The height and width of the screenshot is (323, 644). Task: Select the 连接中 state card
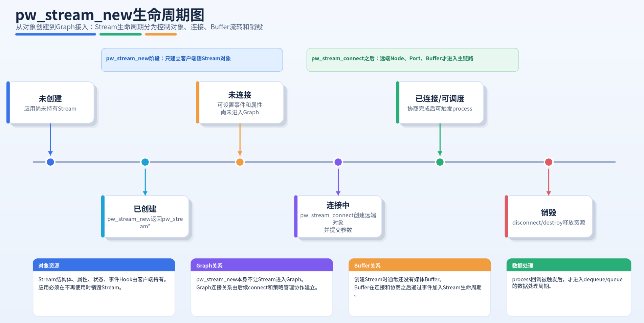pyautogui.click(x=338, y=216)
